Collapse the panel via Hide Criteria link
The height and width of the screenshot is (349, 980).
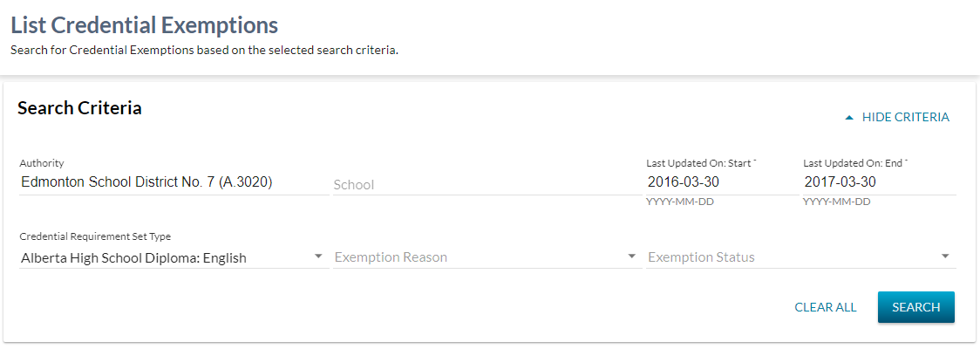[905, 117]
